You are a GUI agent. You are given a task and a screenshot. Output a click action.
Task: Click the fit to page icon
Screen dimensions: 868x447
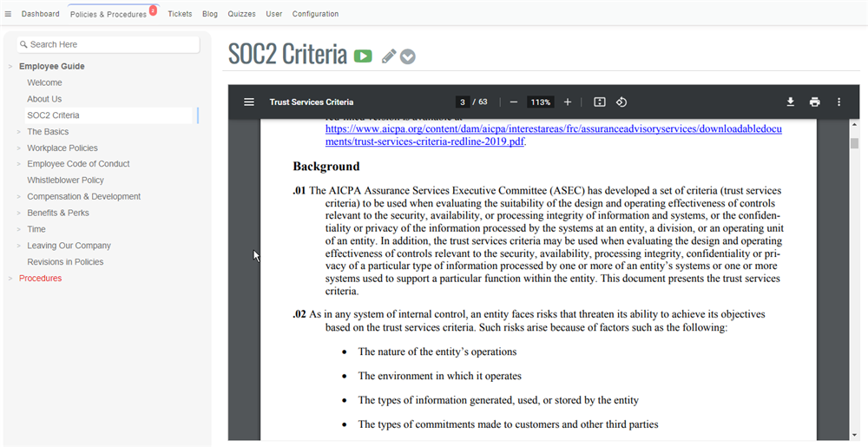pos(600,102)
